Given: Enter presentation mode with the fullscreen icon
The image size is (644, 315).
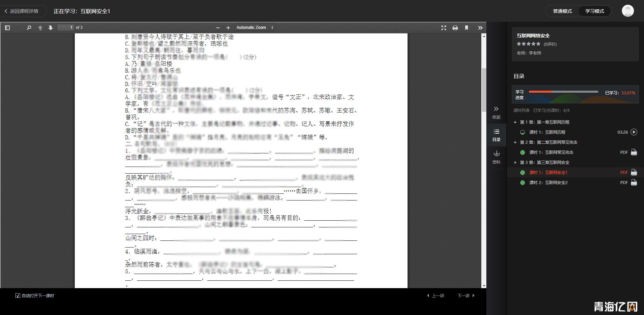Looking at the screenshot, I should point(444,28).
